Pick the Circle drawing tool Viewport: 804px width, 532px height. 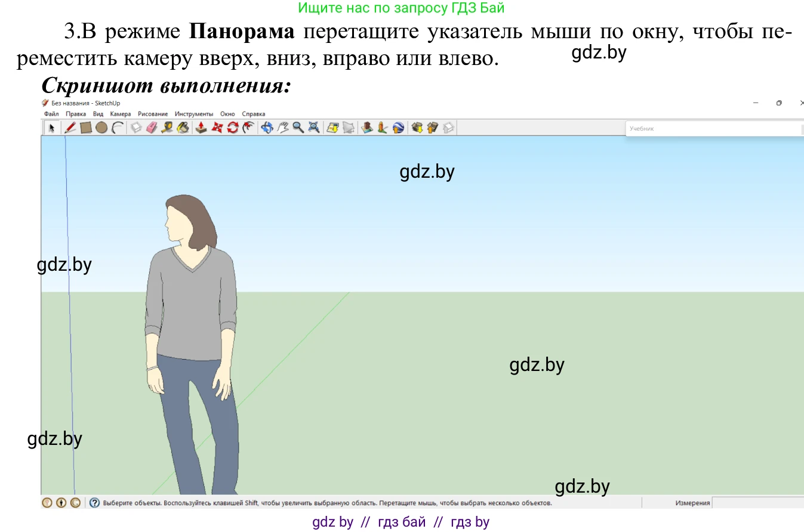(x=101, y=128)
